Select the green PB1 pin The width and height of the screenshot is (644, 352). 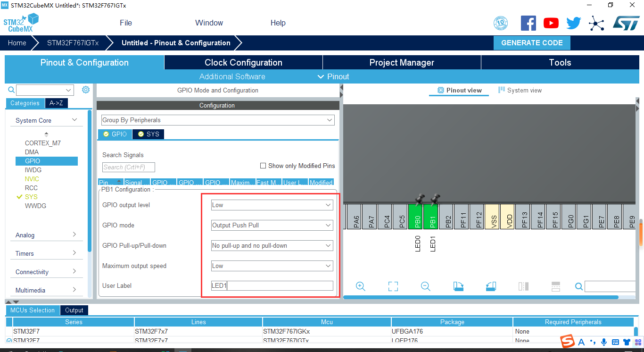pos(430,217)
